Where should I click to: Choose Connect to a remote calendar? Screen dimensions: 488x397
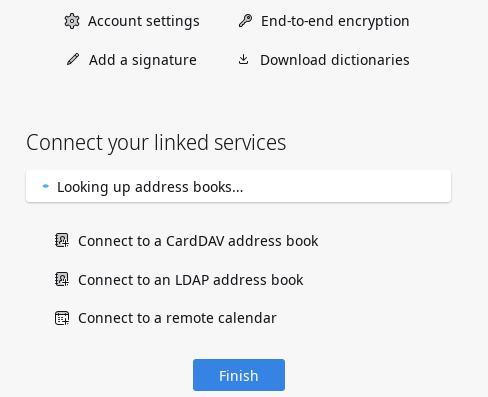tap(177, 318)
